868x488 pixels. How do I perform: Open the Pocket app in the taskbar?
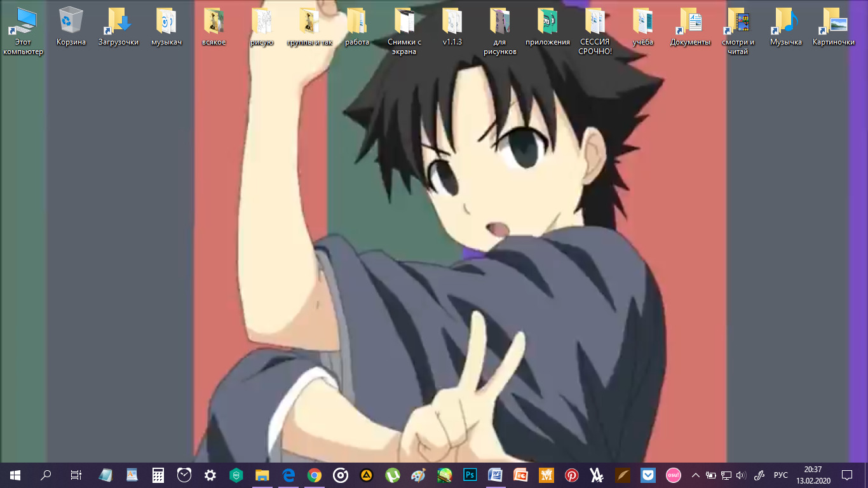click(648, 475)
